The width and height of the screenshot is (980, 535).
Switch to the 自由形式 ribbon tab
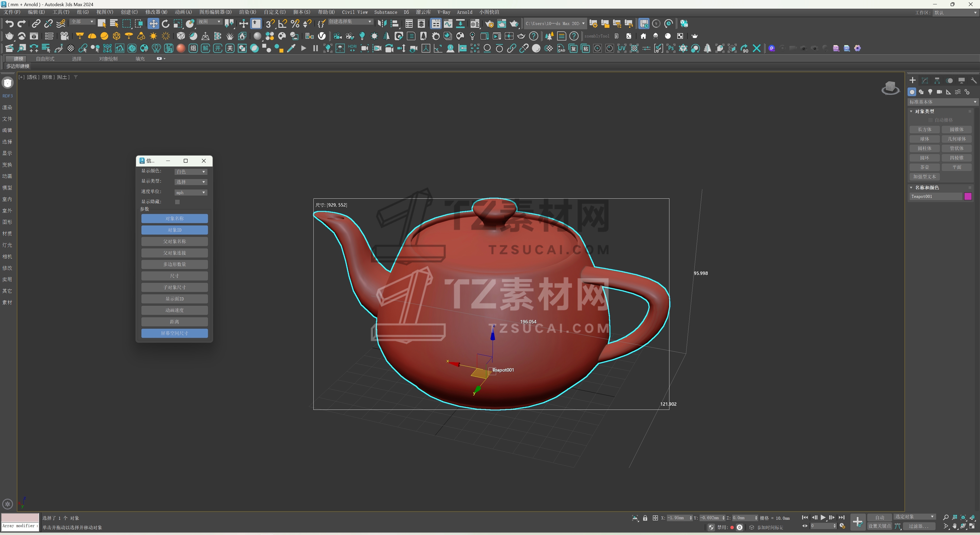coord(45,59)
